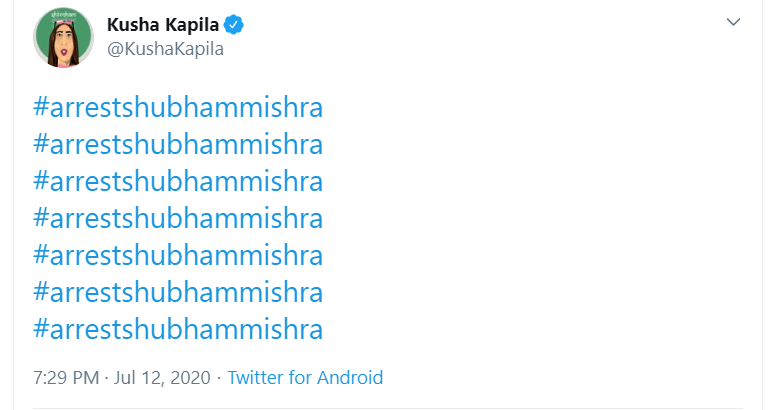Click empty space right of the hashtags
This screenshot has height=410, width=769.
[x=540, y=218]
